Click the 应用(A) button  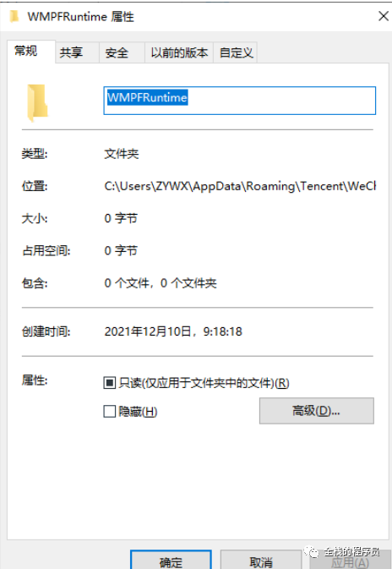point(350,562)
